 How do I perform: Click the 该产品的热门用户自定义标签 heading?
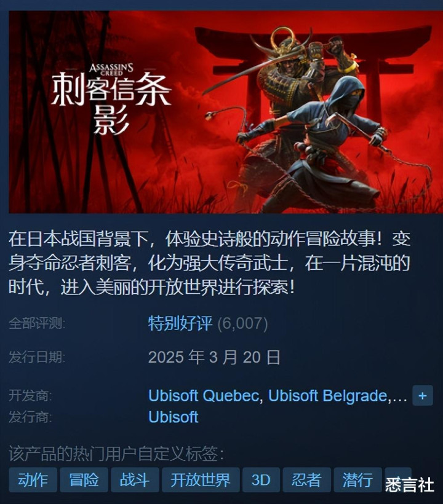116,454
